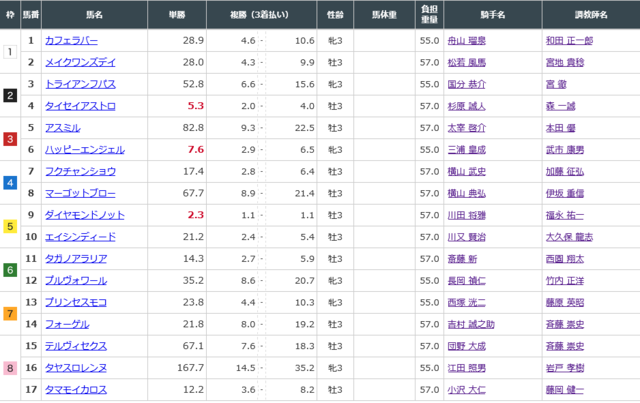The image size is (640, 403).
Task: Click horse name ダイヤモンドノット
Action: (85, 214)
